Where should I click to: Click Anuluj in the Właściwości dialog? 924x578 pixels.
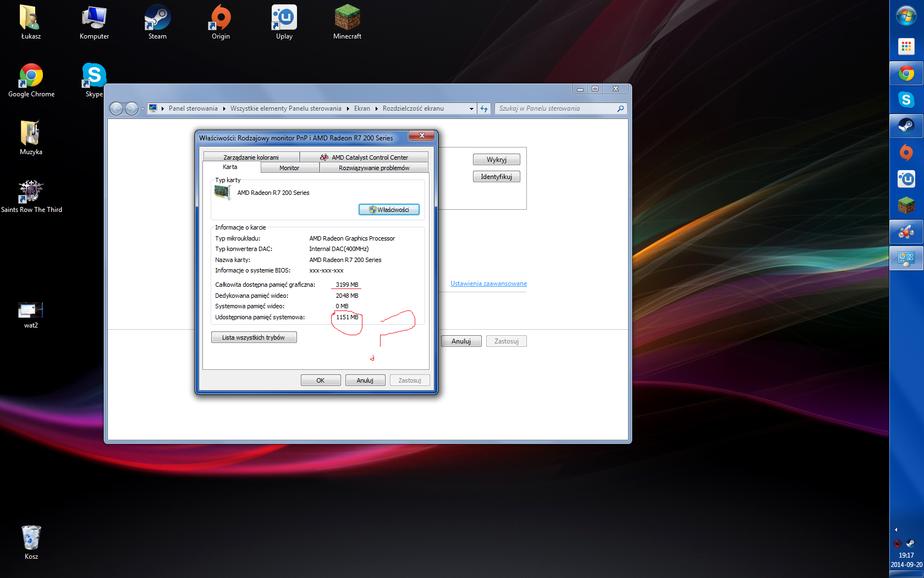[365, 380]
